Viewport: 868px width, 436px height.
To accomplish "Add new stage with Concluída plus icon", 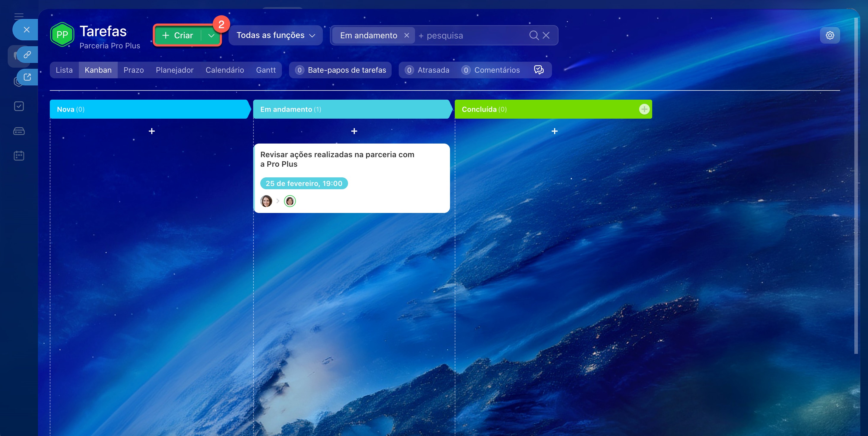I will click(644, 109).
